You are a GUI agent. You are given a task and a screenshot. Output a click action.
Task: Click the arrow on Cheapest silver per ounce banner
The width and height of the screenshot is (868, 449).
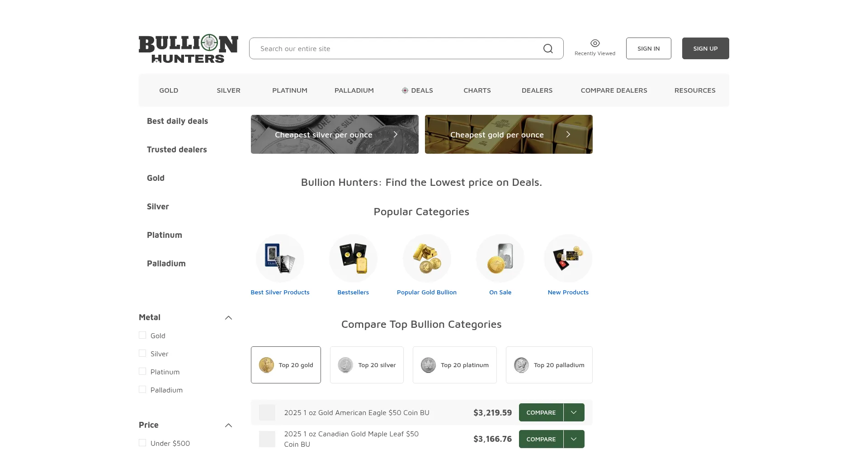tap(395, 134)
